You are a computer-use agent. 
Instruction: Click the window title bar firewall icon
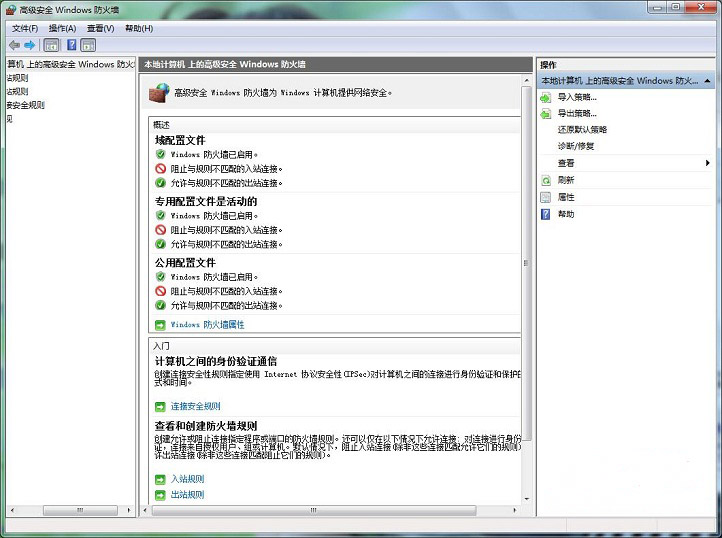pos(11,10)
